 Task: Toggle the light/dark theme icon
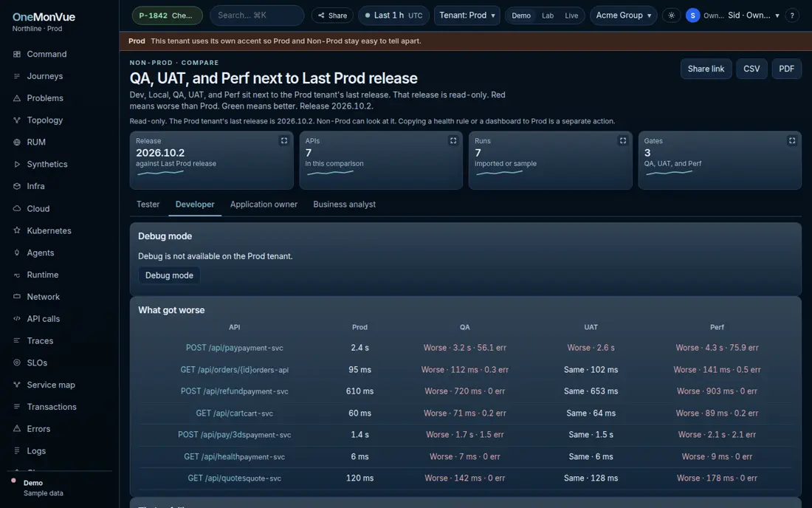(x=671, y=16)
